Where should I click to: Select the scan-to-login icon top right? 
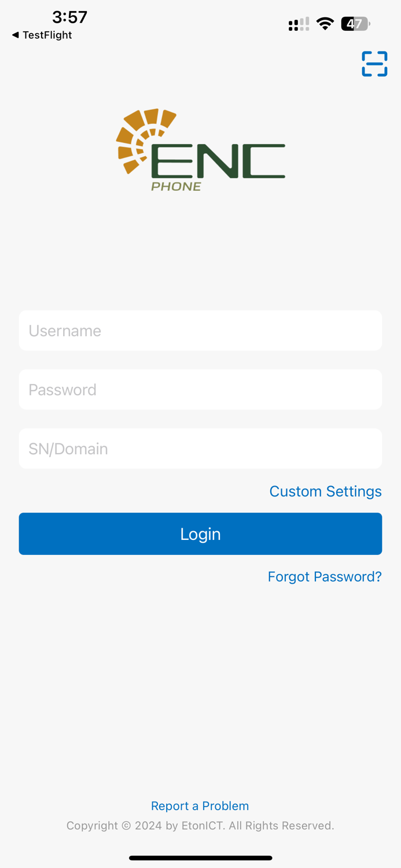[x=374, y=64]
